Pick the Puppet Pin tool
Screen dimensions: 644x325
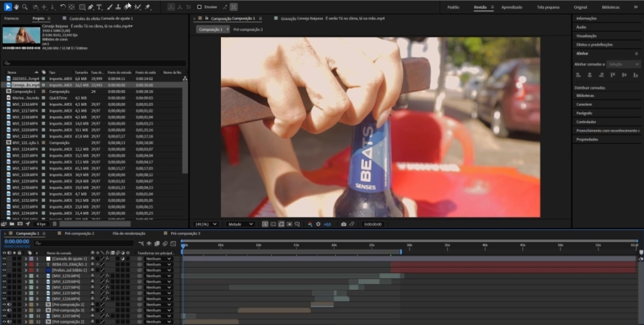[x=147, y=7]
